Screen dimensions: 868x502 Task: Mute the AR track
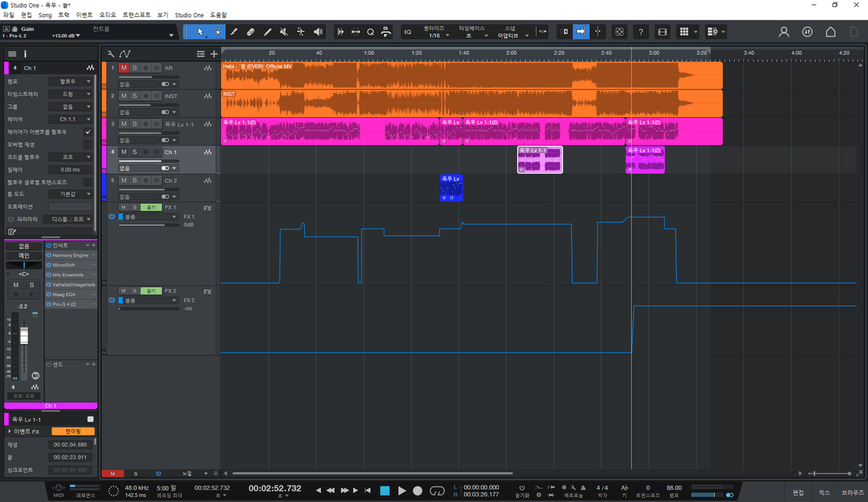click(x=124, y=68)
